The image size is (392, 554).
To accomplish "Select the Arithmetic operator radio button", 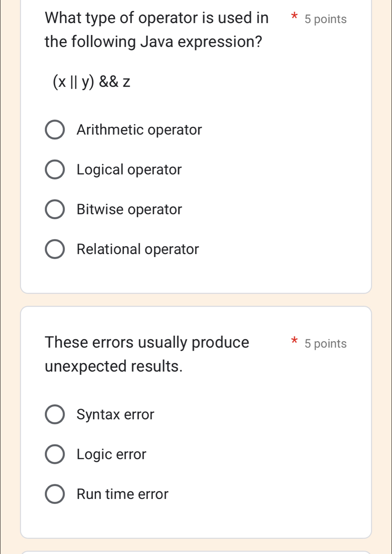I will pos(55,130).
